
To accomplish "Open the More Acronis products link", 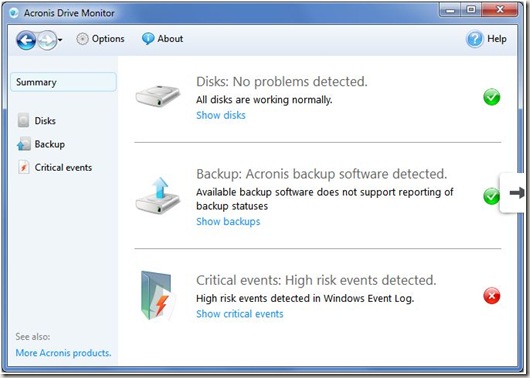I will (63, 353).
